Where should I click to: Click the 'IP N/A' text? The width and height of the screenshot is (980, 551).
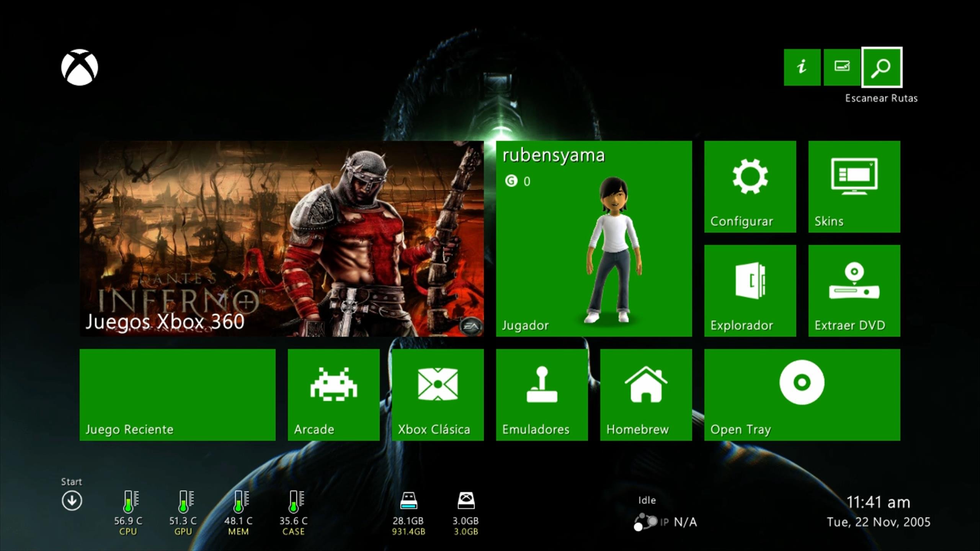pos(678,522)
